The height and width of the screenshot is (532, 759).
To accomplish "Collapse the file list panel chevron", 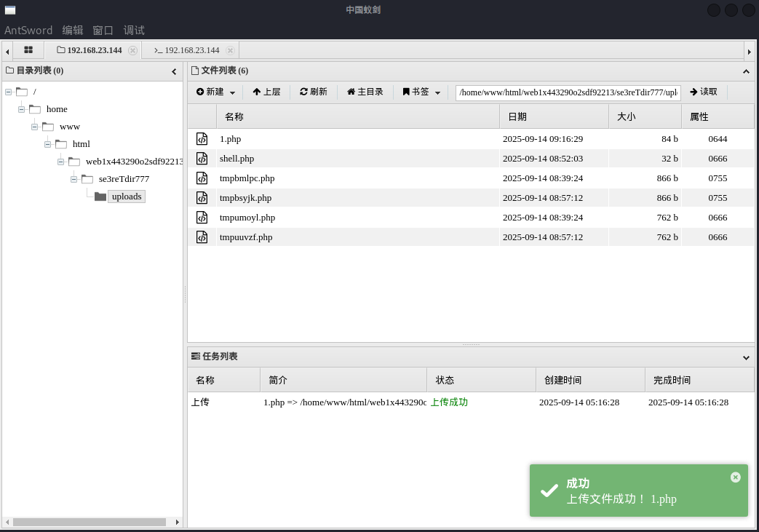I will click(x=746, y=71).
